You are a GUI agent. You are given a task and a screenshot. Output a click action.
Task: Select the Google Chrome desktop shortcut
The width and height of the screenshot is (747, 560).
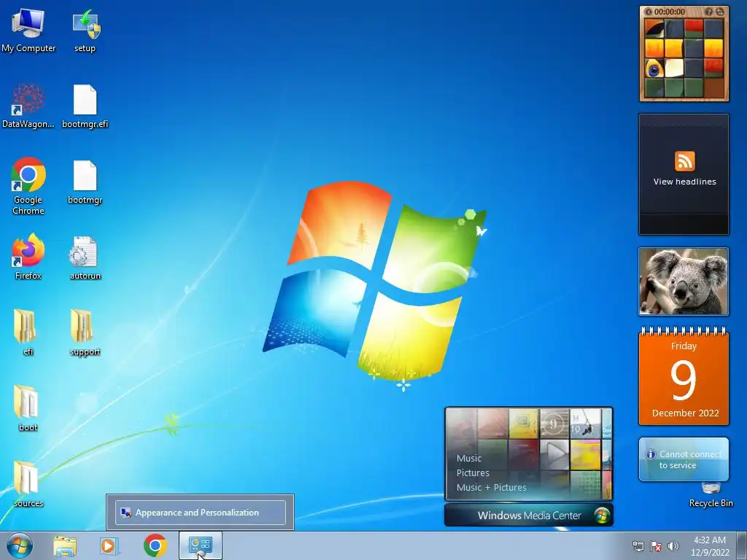(28, 186)
